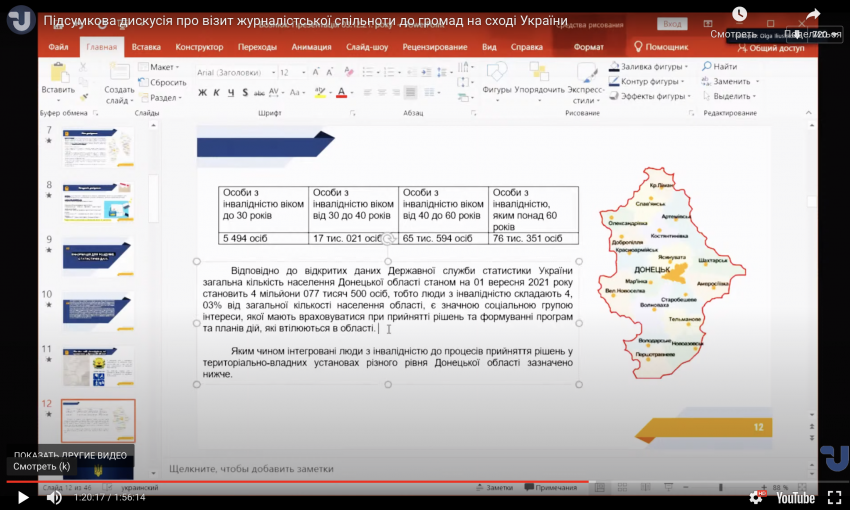Image resolution: width=850 pixels, height=510 pixels.
Task: Select slide 9 thumbnail
Action: pos(98,256)
